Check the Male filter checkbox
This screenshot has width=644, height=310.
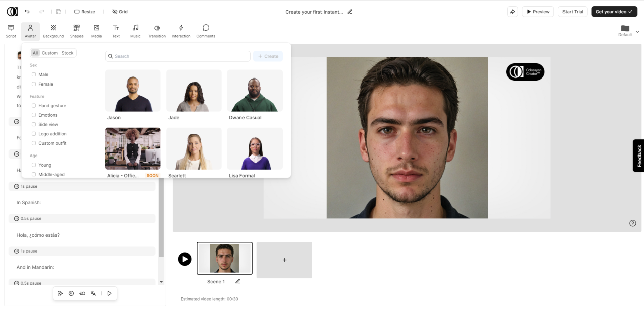click(34, 74)
